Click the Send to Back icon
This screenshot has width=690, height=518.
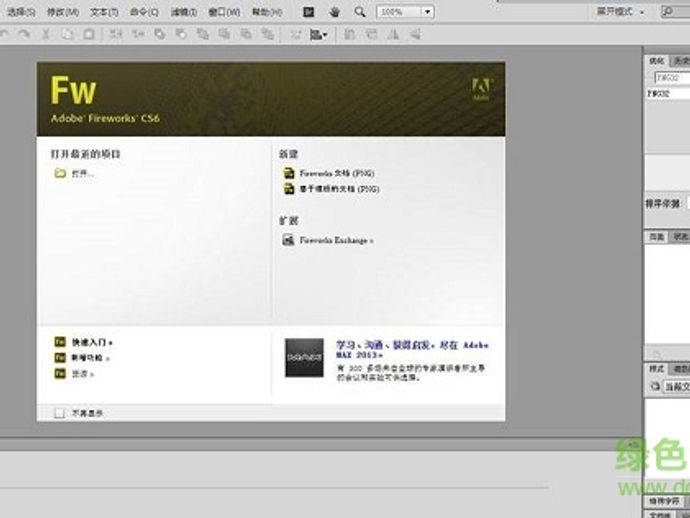click(x=267, y=34)
